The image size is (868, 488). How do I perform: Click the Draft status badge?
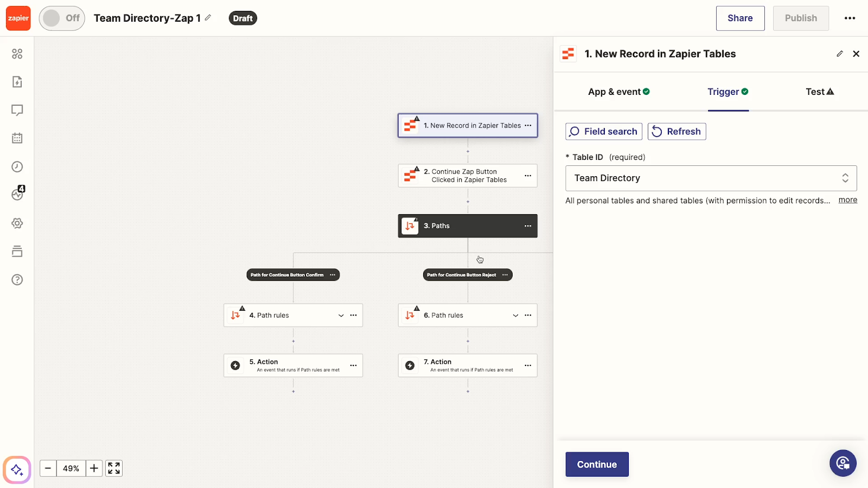coord(242,18)
